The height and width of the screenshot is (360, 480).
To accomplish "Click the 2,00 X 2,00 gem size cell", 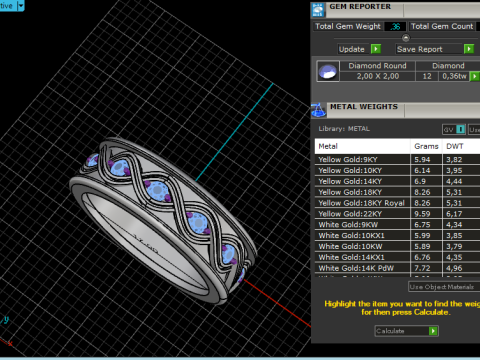I will pos(378,76).
